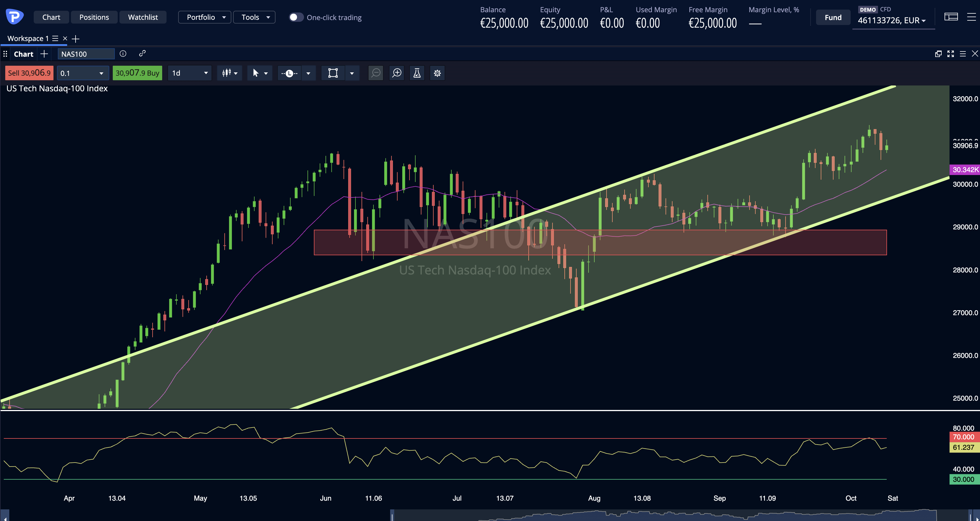Image resolution: width=980 pixels, height=521 pixels.
Task: Add a new workspace tab
Action: 76,39
